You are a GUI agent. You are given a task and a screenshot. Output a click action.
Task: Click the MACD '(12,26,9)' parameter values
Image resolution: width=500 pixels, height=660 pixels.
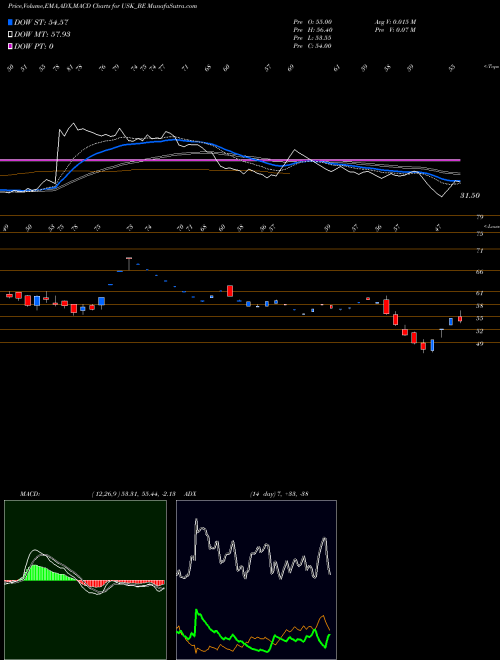coord(136,494)
